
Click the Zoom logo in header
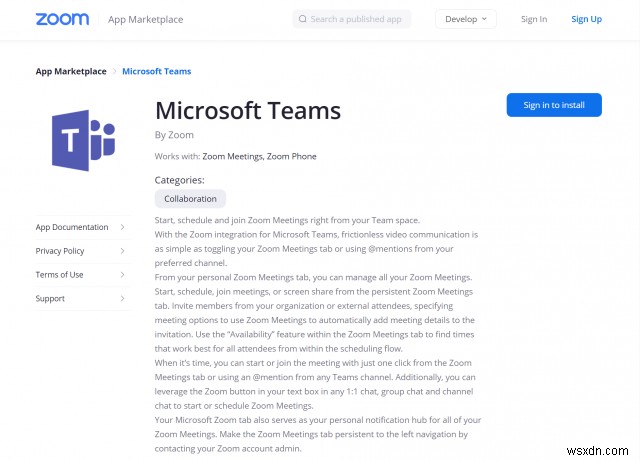pyautogui.click(x=62, y=19)
